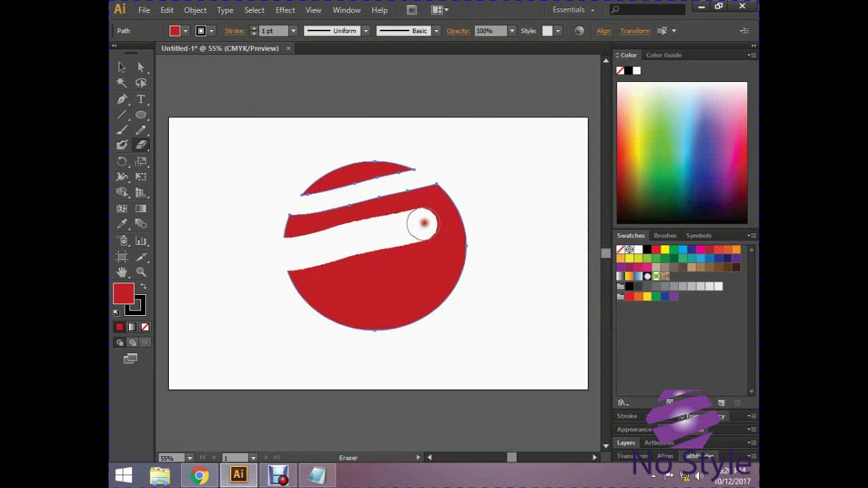Viewport: 868px width, 488px height.
Task: Swap fill and stroke colors arrow
Action: pos(143,286)
